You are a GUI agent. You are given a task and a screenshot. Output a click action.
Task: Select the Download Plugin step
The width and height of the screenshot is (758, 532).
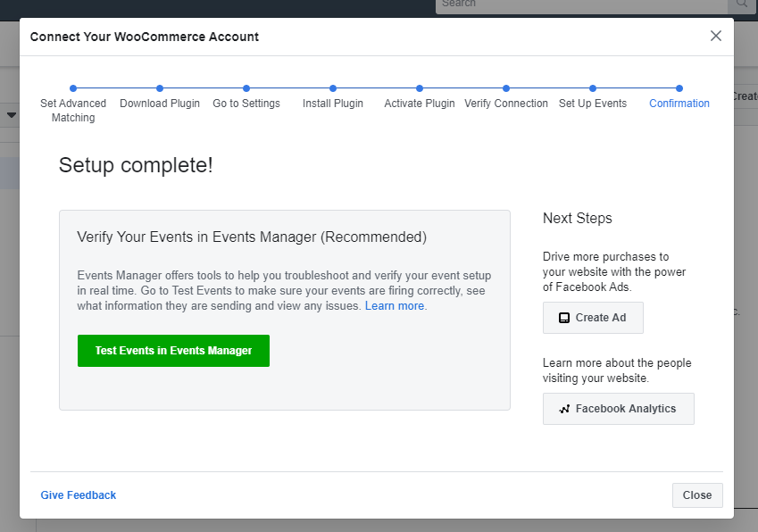[x=160, y=104]
